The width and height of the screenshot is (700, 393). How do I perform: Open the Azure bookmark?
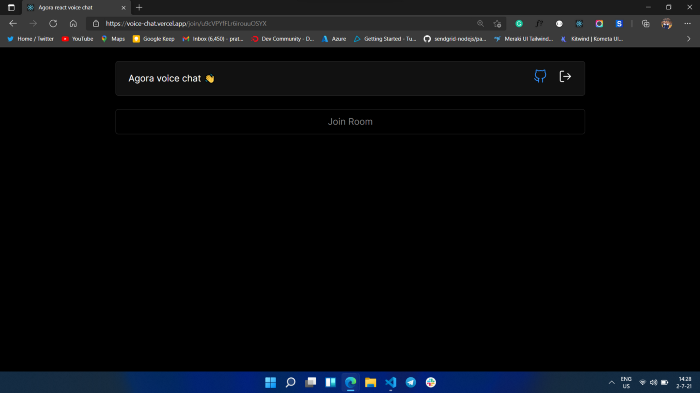(x=334, y=39)
